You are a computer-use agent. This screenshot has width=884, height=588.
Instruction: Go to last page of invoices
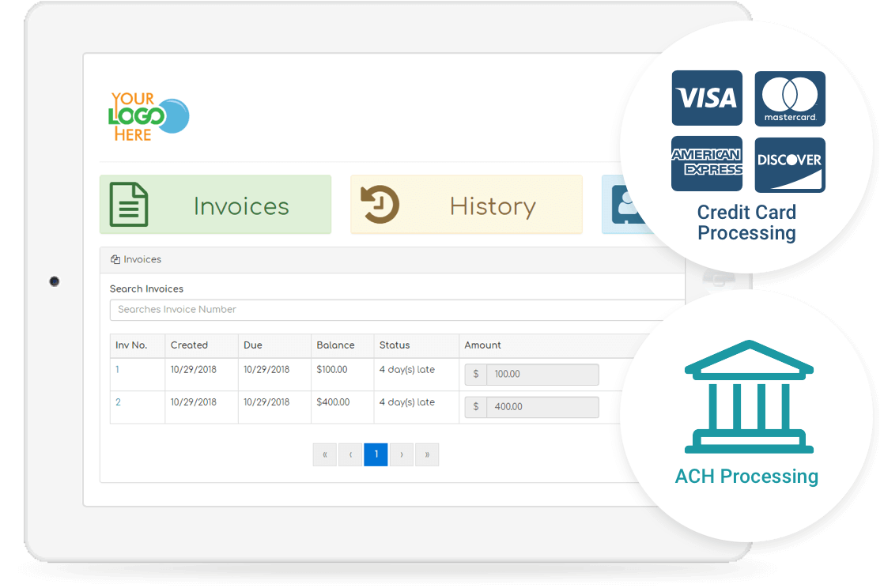[427, 454]
